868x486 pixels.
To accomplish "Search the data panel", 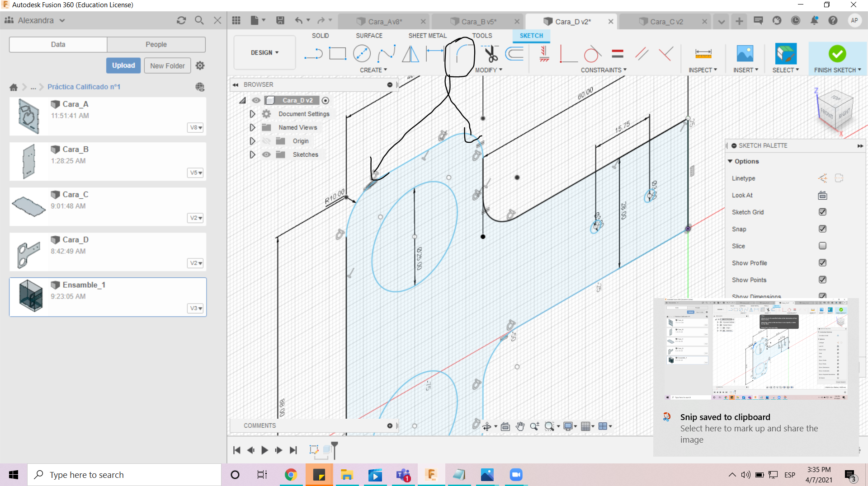I will coord(199,20).
